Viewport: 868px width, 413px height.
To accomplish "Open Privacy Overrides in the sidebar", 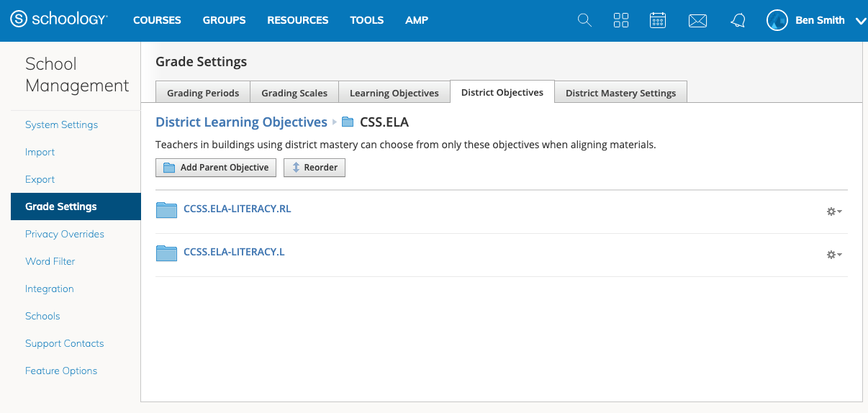I will (65, 234).
